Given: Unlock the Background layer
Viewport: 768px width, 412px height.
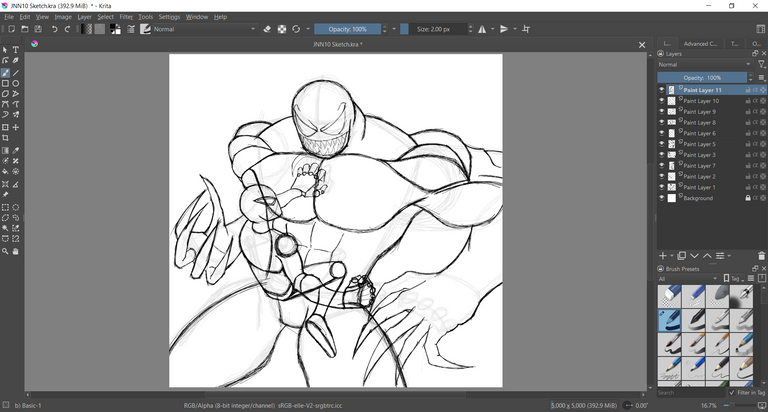Looking at the screenshot, I should 748,198.
